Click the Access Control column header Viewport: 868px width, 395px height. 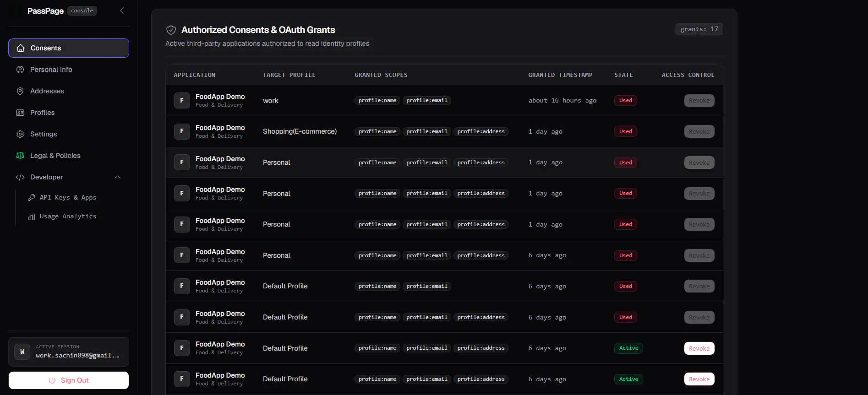pyautogui.click(x=688, y=75)
